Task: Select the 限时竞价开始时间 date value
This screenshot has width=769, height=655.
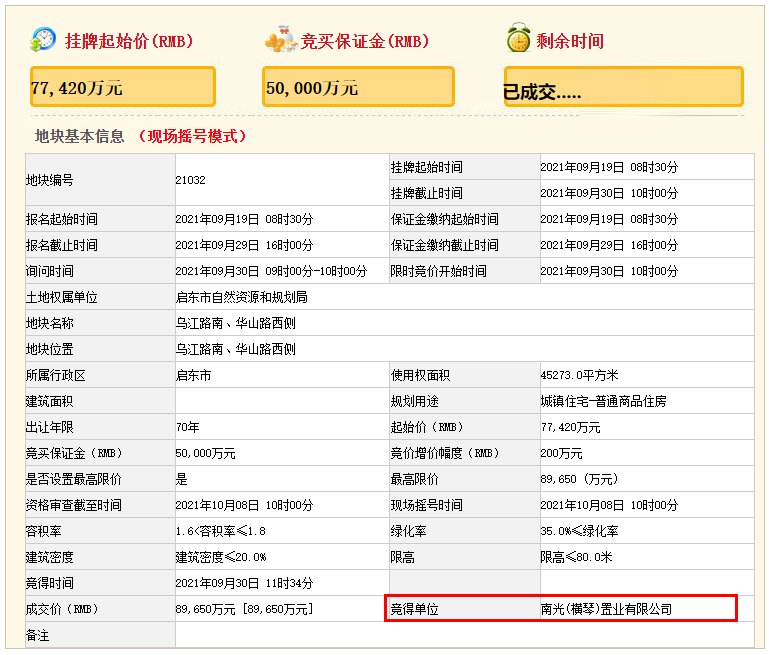Action: [x=609, y=271]
